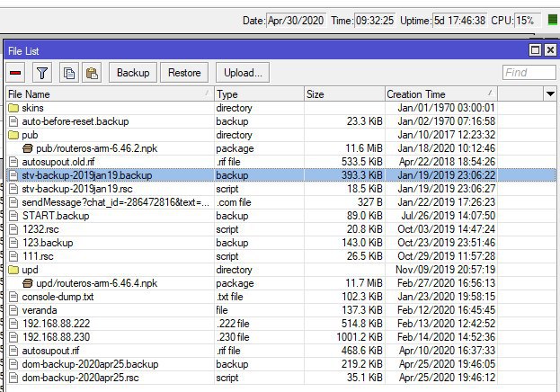Sort by File Name column header
The image size is (560, 392).
click(x=110, y=94)
